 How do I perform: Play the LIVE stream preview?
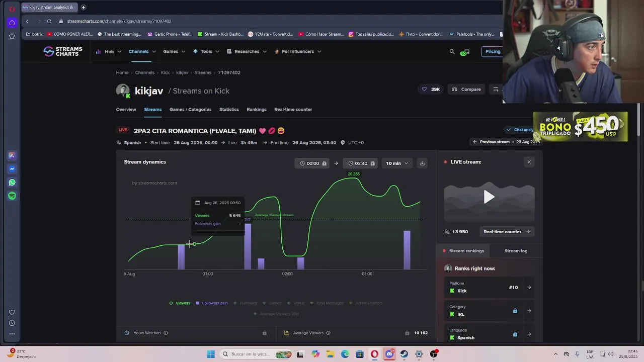(489, 197)
